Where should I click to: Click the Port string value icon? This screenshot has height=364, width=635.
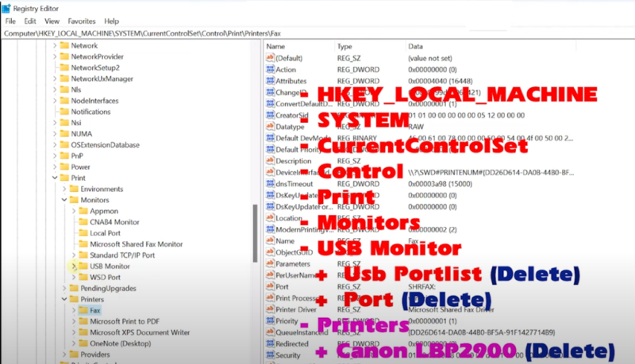(270, 286)
